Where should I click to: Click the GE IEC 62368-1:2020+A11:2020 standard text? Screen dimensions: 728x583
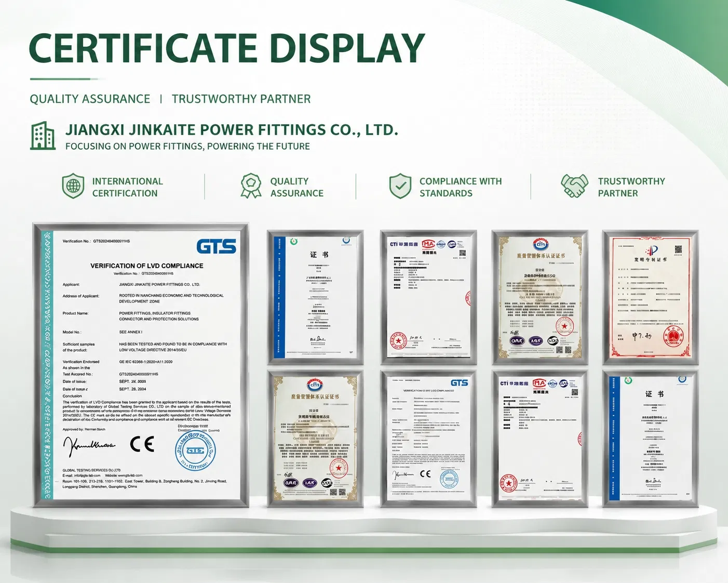point(146,362)
